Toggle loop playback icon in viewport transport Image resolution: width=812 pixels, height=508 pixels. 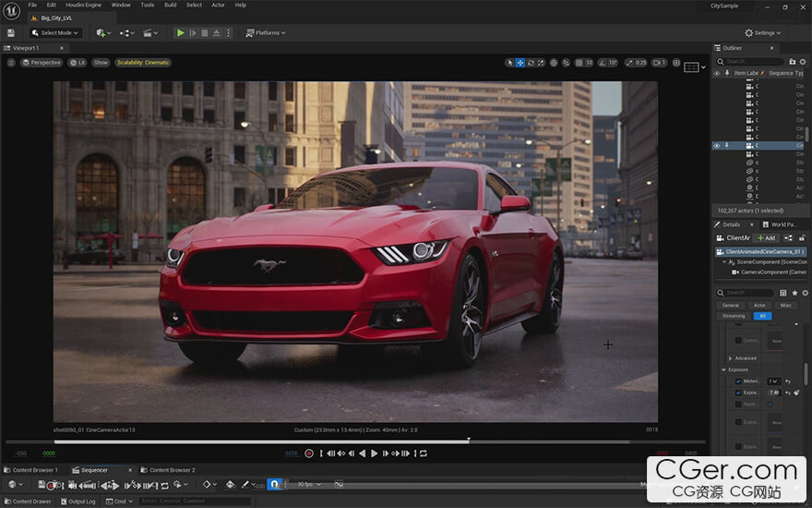pos(424,454)
